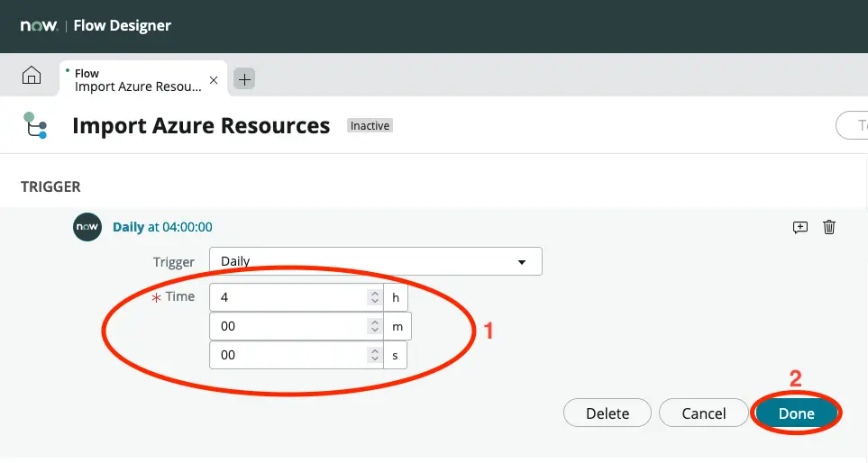Image resolution: width=868 pixels, height=463 pixels.
Task: Click the Daily at 04:00:00 trigger link
Action: coord(162,227)
